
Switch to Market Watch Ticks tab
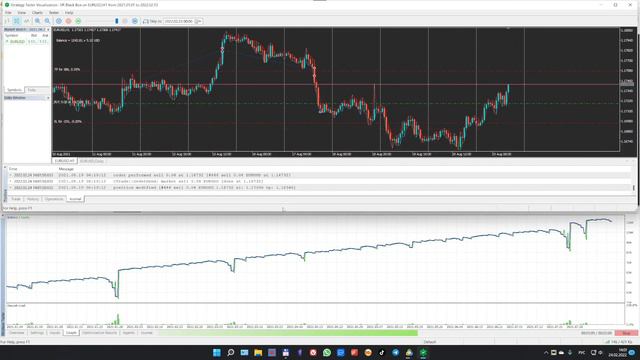tap(32, 90)
